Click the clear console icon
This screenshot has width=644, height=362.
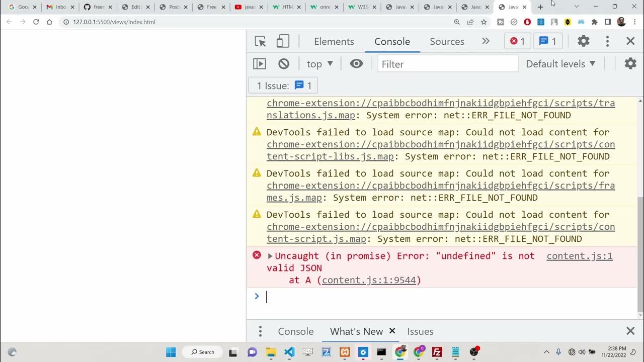coord(284,64)
